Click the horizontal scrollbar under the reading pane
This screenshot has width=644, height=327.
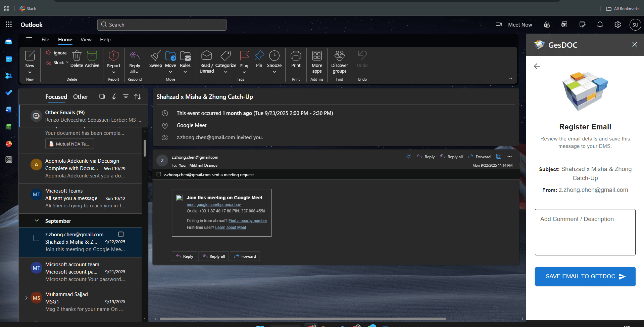coord(303,319)
